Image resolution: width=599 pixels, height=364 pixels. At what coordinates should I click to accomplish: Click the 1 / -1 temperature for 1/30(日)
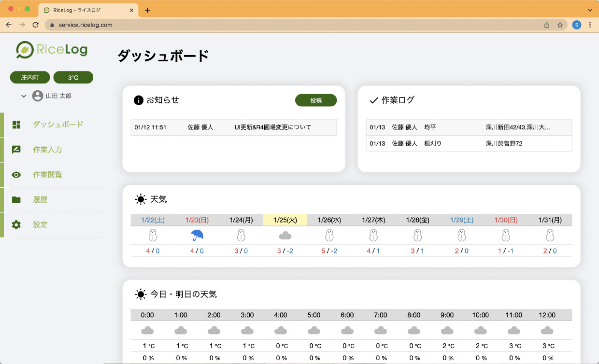[x=506, y=251]
